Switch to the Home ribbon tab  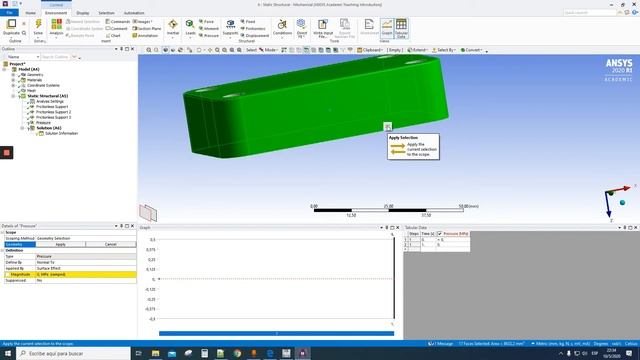pyautogui.click(x=30, y=13)
